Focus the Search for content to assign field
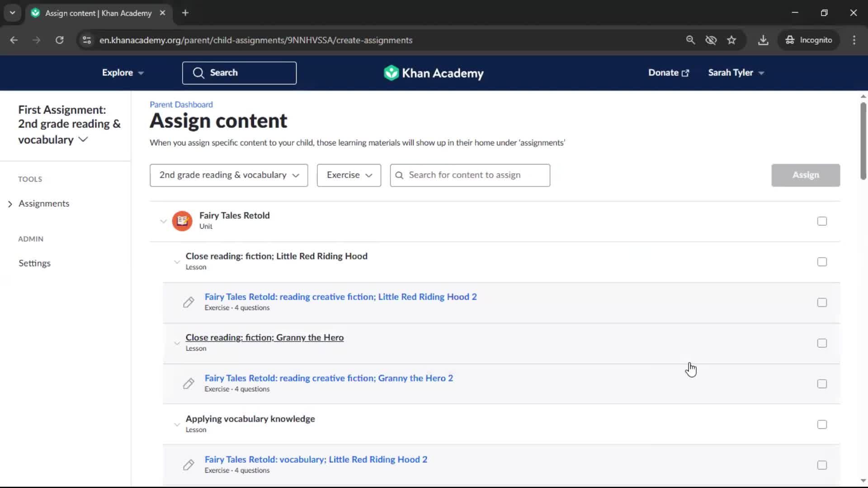This screenshot has width=868, height=488. [470, 175]
